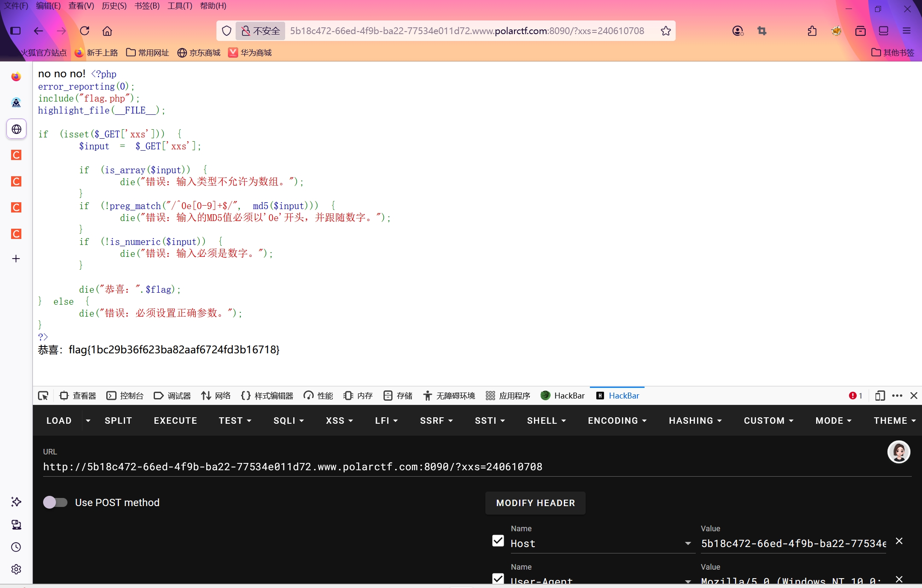This screenshot has width=922, height=588.
Task: Uncheck the User-Agent header checkbox
Action: pyautogui.click(x=498, y=579)
